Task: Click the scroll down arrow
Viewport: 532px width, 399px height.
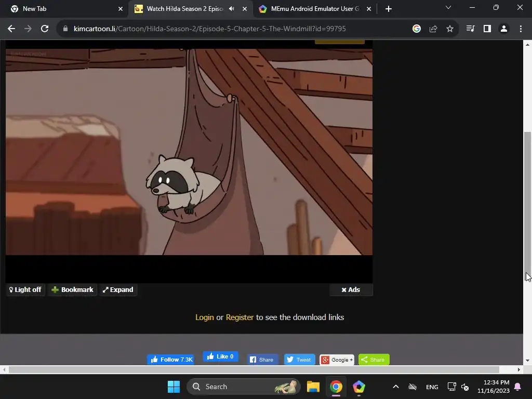Action: point(527,361)
